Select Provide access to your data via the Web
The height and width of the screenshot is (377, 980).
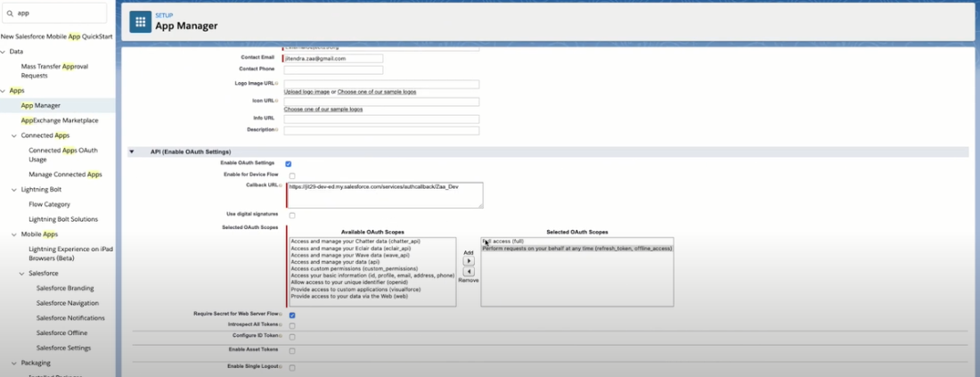tap(350, 297)
